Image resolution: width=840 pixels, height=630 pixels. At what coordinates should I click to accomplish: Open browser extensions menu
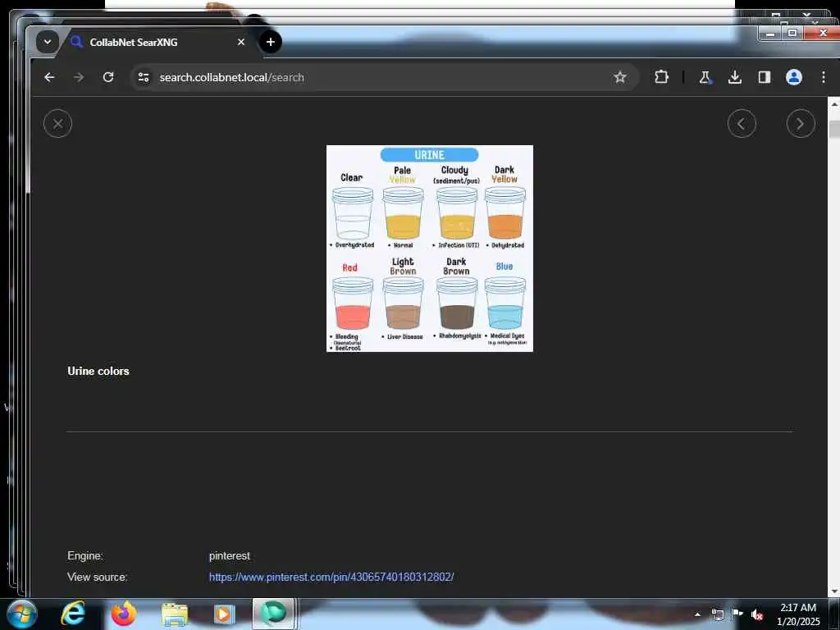click(662, 77)
